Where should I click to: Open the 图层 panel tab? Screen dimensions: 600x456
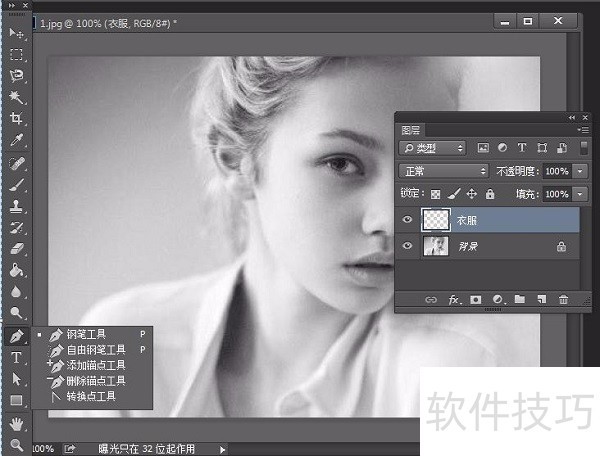411,130
